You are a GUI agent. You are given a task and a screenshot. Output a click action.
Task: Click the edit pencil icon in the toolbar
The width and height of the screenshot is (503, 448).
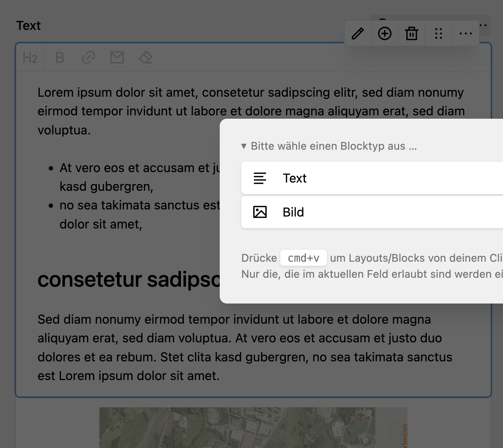click(357, 33)
